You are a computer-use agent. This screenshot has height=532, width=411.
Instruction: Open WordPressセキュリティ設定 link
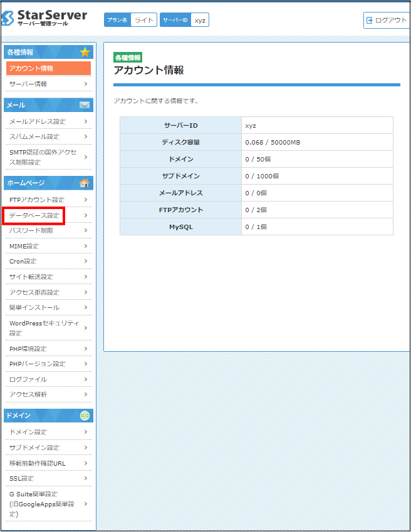(48, 328)
